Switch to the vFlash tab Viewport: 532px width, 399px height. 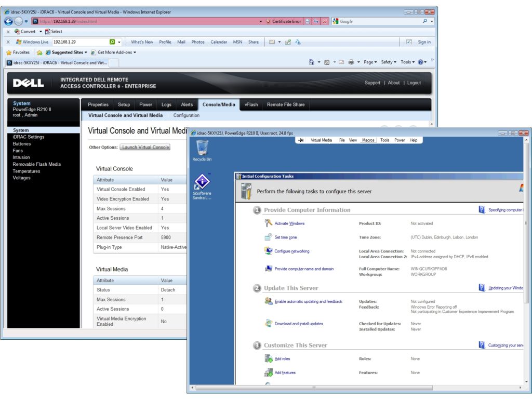[251, 104]
